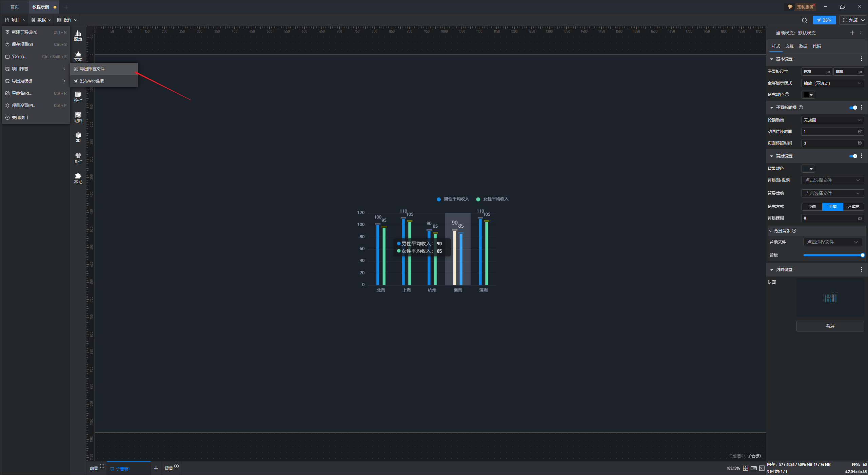Image resolution: width=868 pixels, height=475 pixels.
Task: Expand the 轮播动画 animation dropdown
Action: pyautogui.click(x=832, y=120)
